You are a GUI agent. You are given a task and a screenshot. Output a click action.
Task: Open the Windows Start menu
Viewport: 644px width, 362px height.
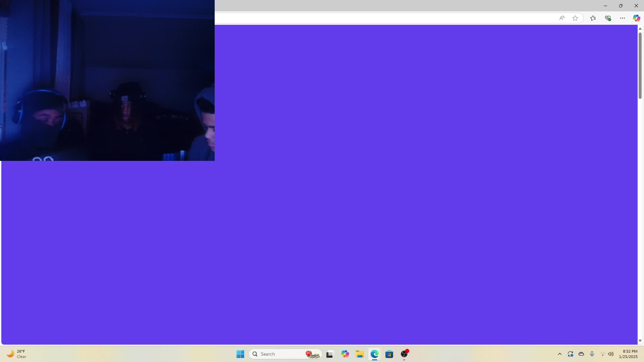click(x=240, y=354)
